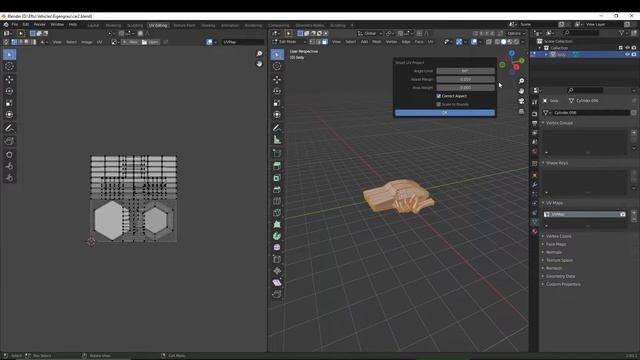Select the Transform tool in UV editor toolbar
The width and height of the screenshot is (640, 360).
(9, 115)
